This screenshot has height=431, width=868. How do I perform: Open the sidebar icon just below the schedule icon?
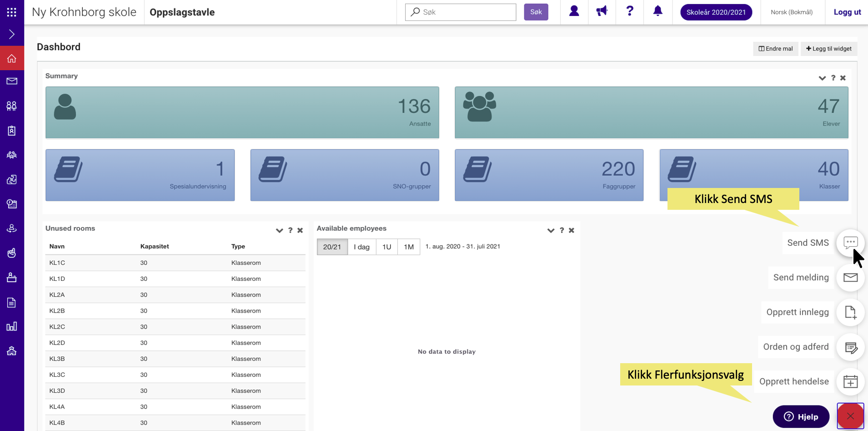tap(12, 228)
